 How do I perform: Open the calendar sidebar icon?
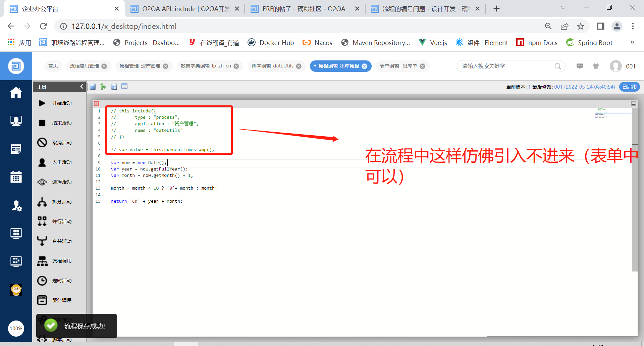(16, 177)
